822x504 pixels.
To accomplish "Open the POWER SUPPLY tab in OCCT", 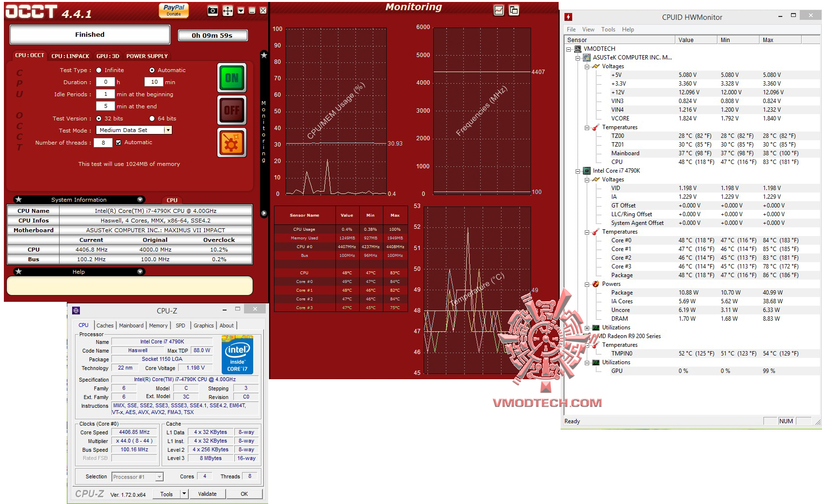I will (147, 56).
